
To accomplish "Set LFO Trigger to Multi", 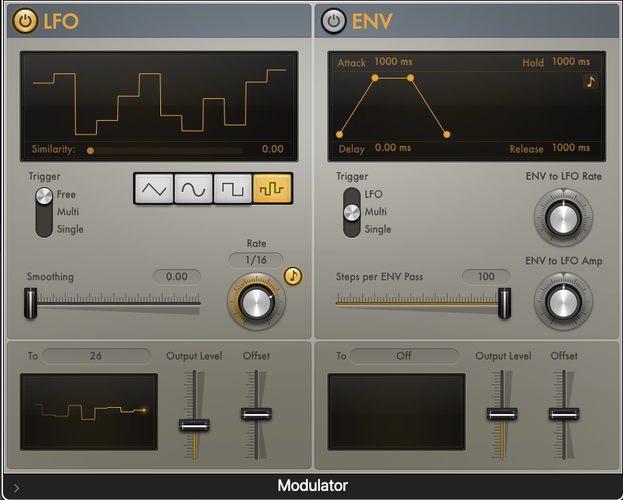I will click(68, 211).
